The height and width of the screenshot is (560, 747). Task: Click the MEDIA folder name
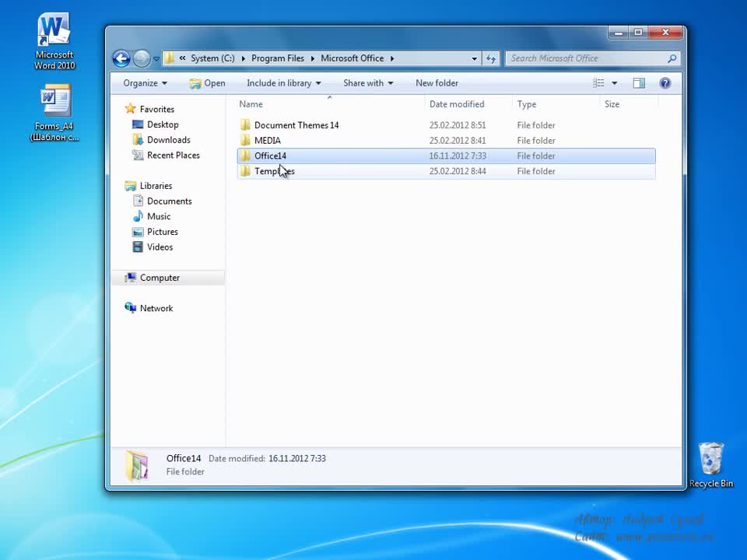[x=267, y=141]
